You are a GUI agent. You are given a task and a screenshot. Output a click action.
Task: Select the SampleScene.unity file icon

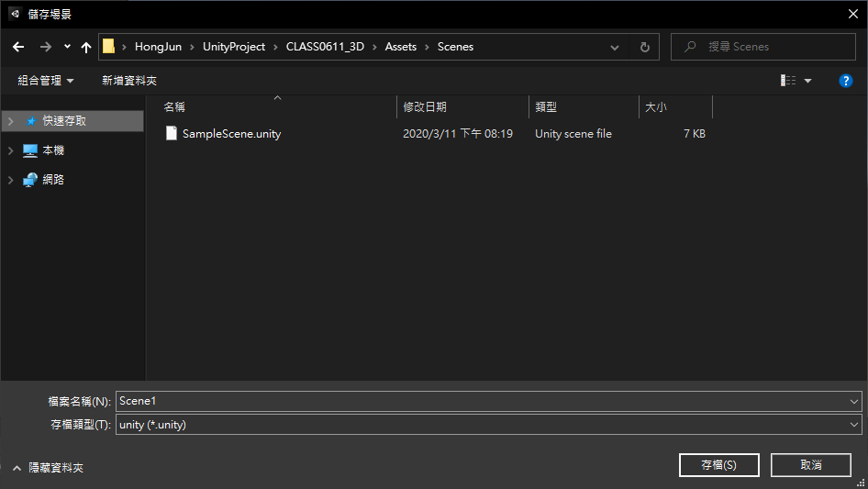pyautogui.click(x=171, y=133)
